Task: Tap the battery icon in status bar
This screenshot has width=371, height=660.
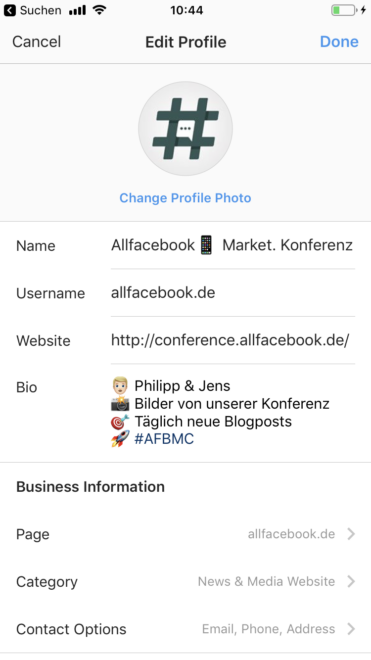Action: click(343, 10)
